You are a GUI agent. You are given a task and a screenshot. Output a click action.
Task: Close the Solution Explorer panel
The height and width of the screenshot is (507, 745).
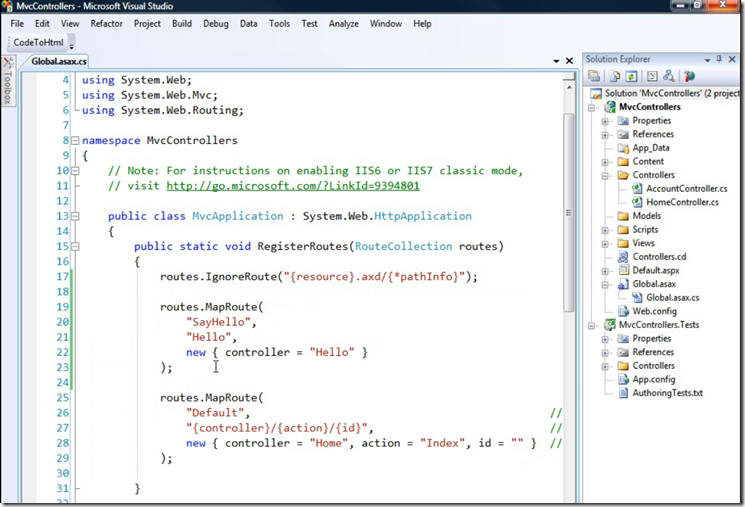click(x=732, y=59)
